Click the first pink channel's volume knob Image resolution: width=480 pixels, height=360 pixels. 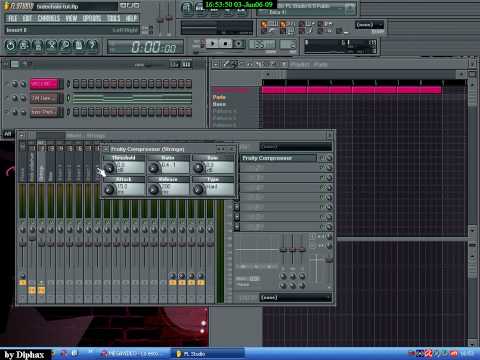[x=23, y=84]
